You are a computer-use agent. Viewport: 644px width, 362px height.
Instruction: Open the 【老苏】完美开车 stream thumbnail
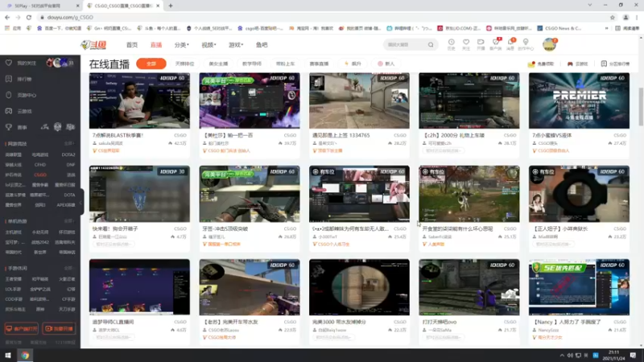250,287
